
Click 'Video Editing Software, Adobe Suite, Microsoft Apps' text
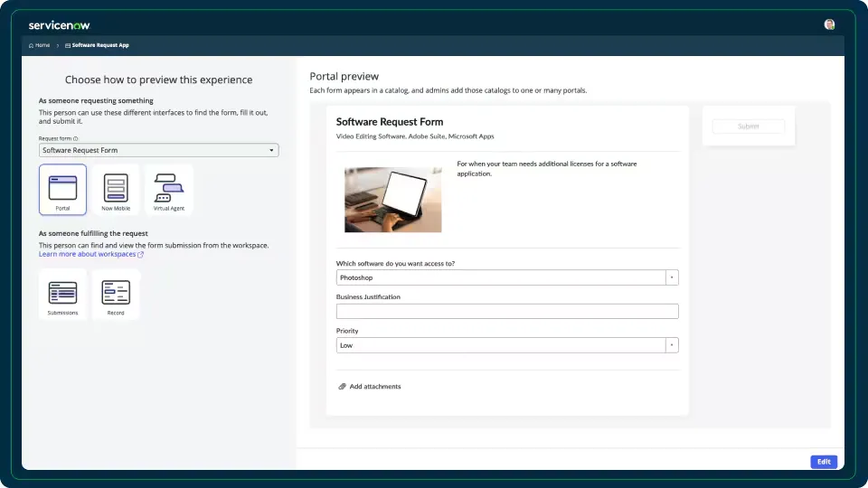point(415,136)
